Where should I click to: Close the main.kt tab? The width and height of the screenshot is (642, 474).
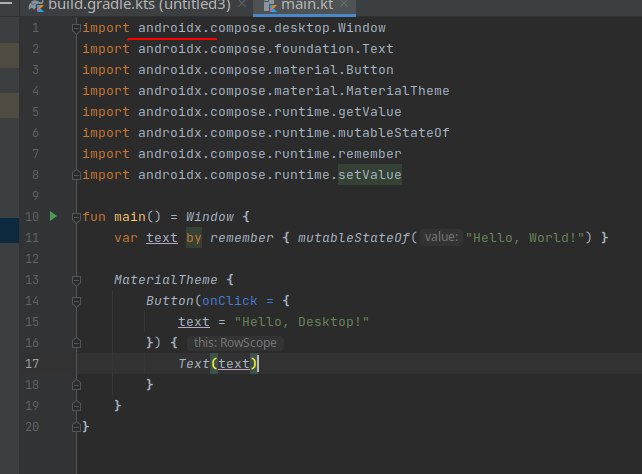click(x=344, y=4)
